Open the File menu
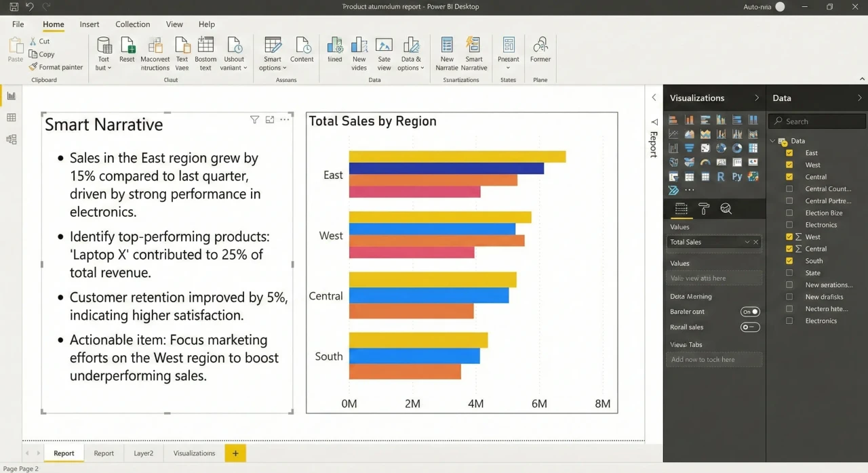The height and width of the screenshot is (473, 868). pos(18,24)
